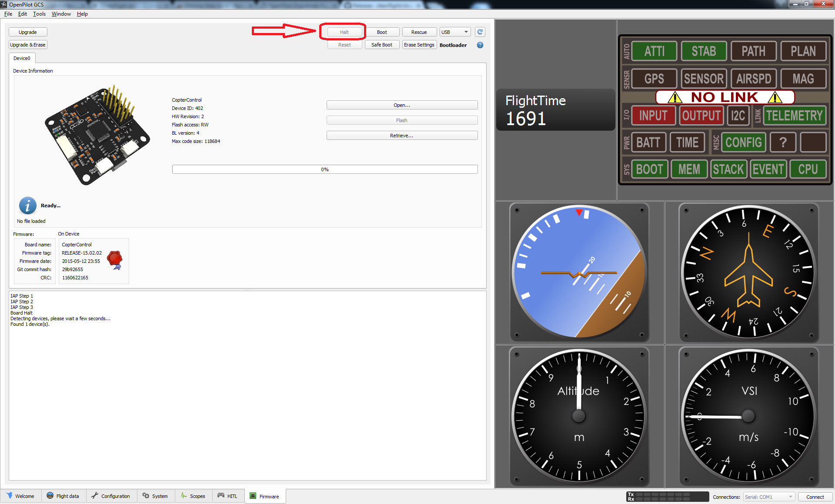
Task: Click the GPS alarm indicator
Action: (654, 79)
